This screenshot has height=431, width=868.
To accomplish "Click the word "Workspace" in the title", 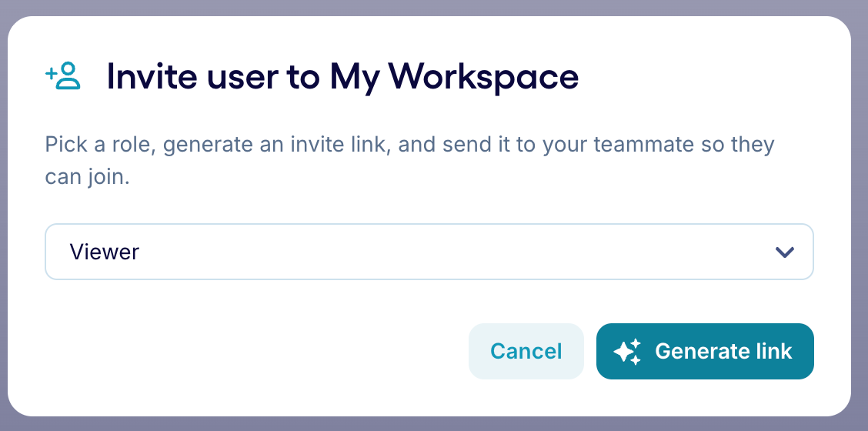I will pos(483,76).
